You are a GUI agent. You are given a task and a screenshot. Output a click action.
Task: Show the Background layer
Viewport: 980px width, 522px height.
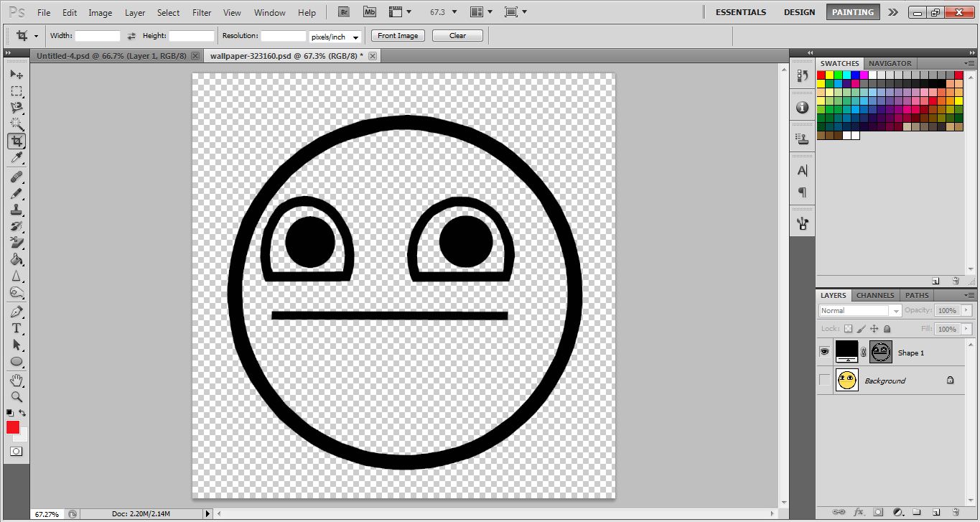[823, 380]
